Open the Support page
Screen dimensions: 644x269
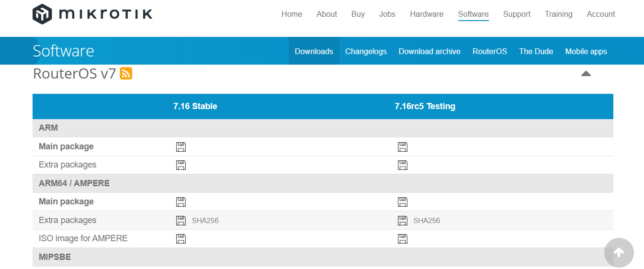(517, 14)
